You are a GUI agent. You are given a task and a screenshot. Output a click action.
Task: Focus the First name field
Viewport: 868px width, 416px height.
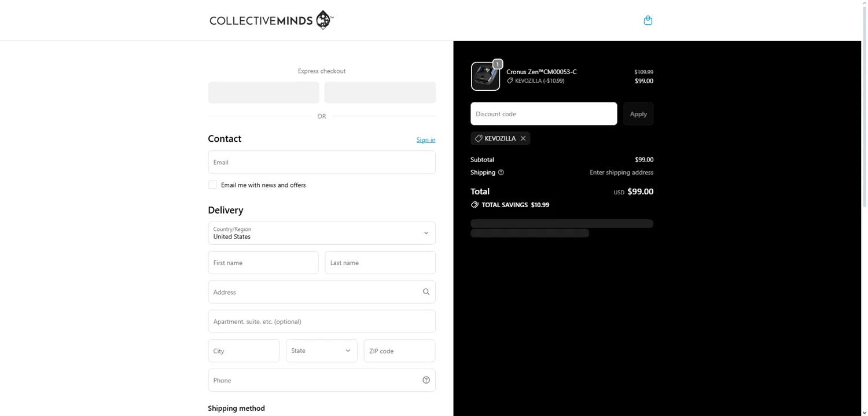[263, 263]
